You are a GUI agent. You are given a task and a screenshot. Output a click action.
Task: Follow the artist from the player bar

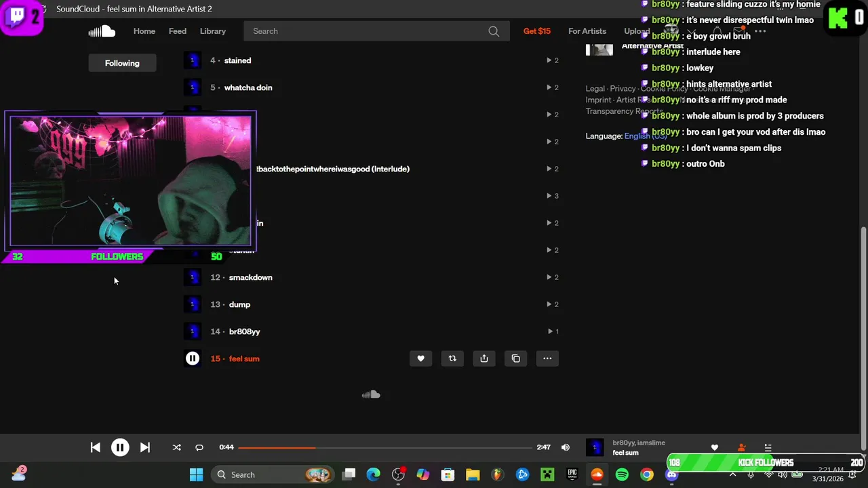tap(741, 447)
